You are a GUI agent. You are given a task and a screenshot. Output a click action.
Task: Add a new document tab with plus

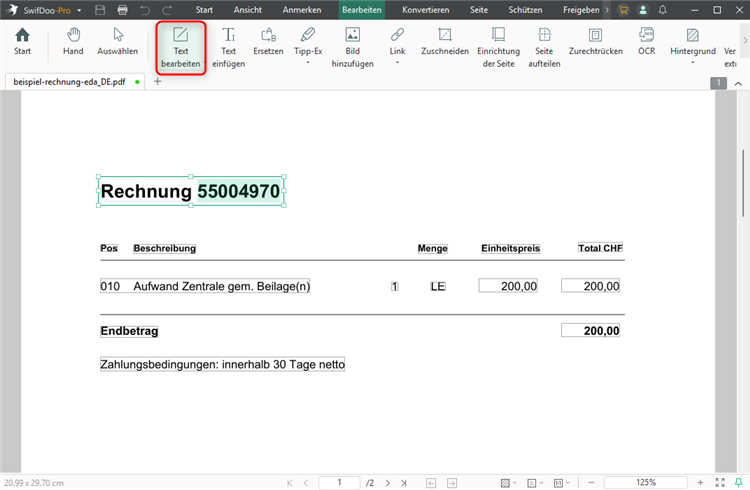click(157, 81)
